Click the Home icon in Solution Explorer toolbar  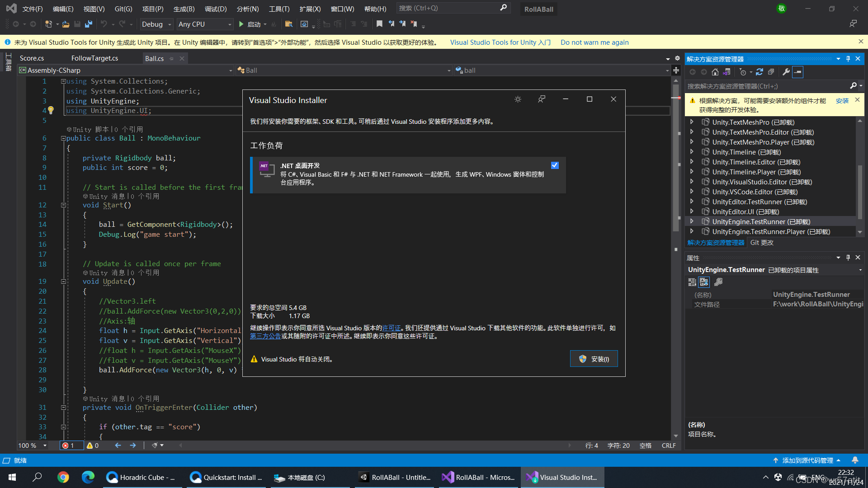click(x=715, y=72)
